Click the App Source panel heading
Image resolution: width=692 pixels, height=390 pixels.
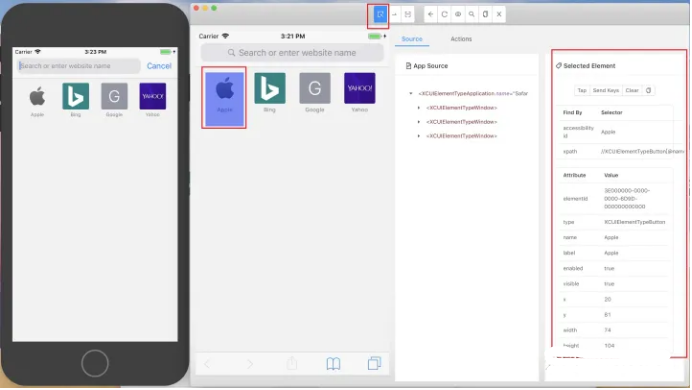coord(427,66)
